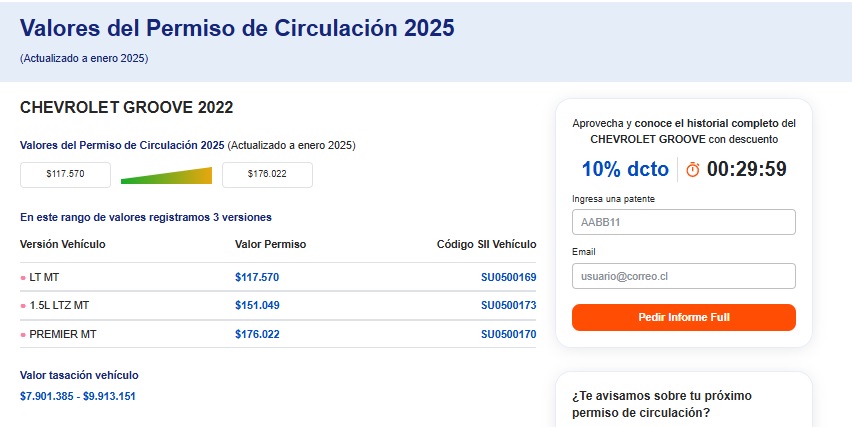Click the maximum value box $176.022

pos(267,175)
